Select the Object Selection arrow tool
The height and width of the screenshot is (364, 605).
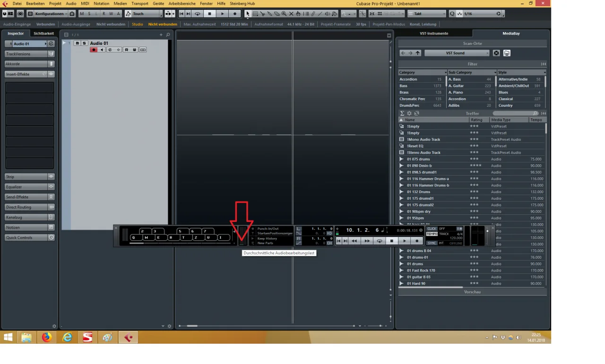[248, 14]
